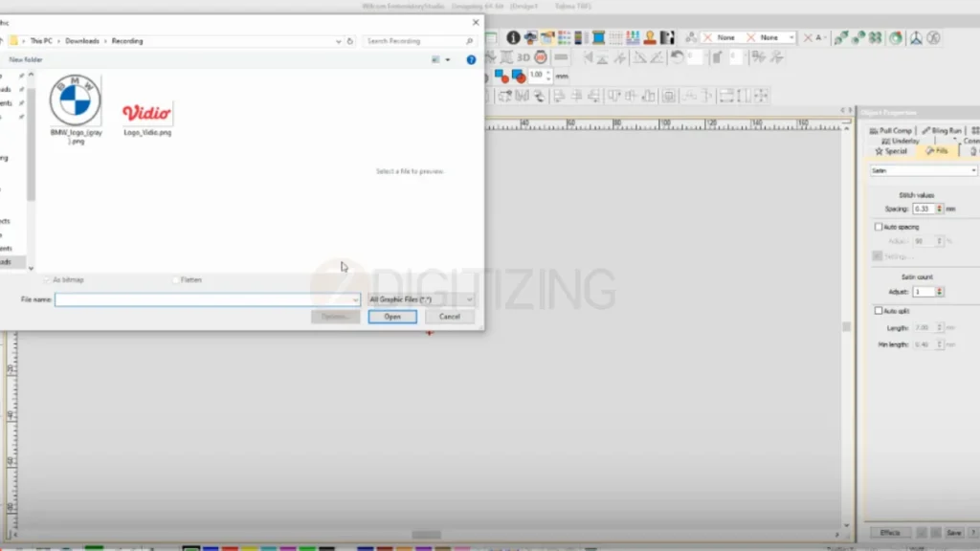Select the stamp tool icon
980x551 pixels.
click(649, 37)
